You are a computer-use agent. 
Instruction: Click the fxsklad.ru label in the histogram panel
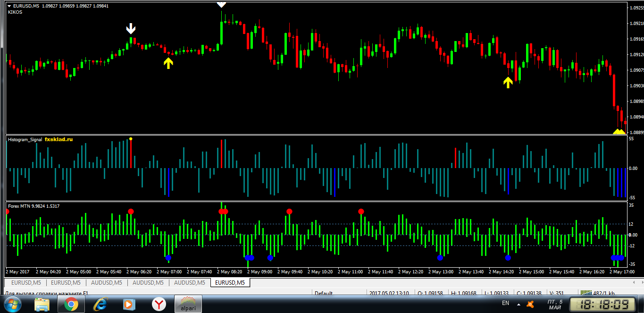[x=59, y=140]
